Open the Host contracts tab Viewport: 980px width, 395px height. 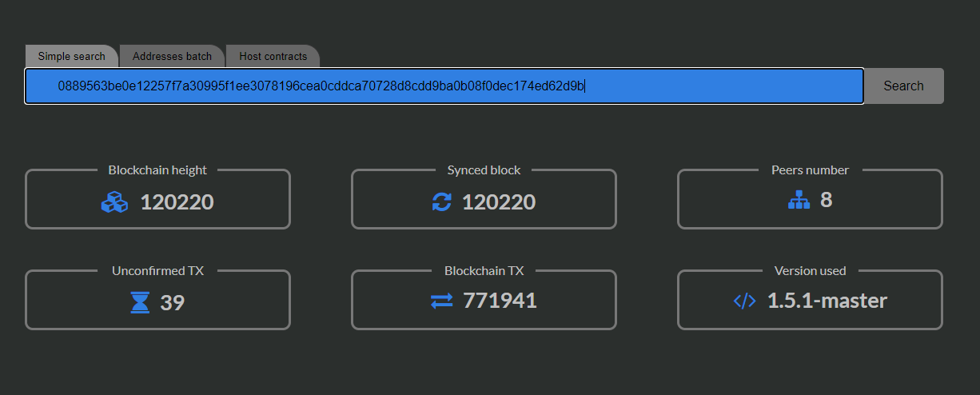[x=273, y=56]
